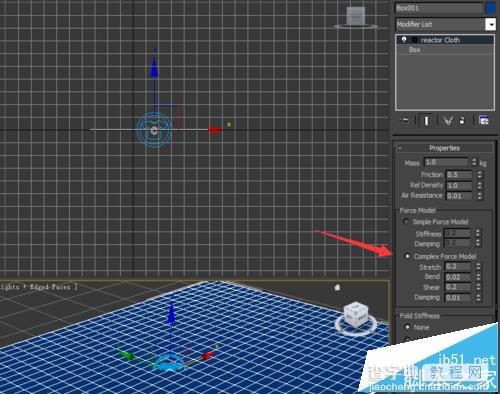The image size is (500, 394).
Task: Toggle Show End Result icon under stack
Action: [426, 120]
